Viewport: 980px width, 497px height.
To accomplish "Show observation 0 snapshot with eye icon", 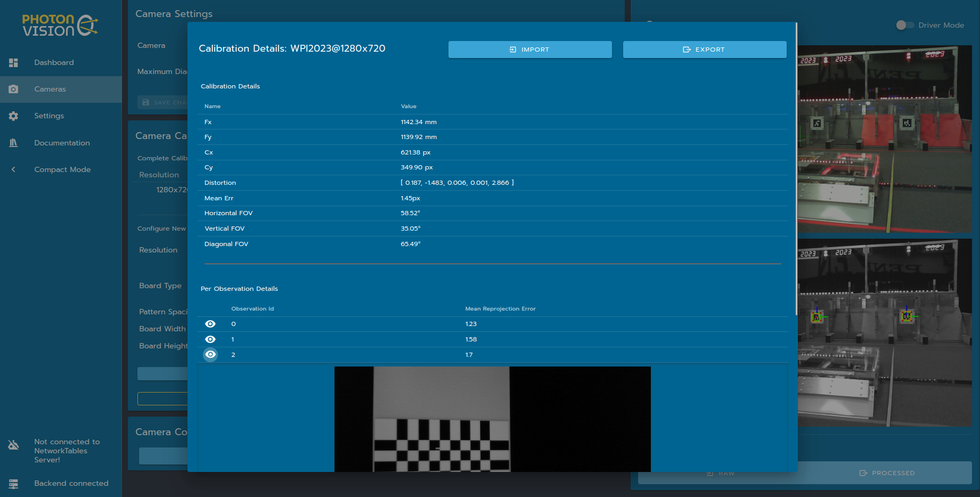I will [x=210, y=324].
